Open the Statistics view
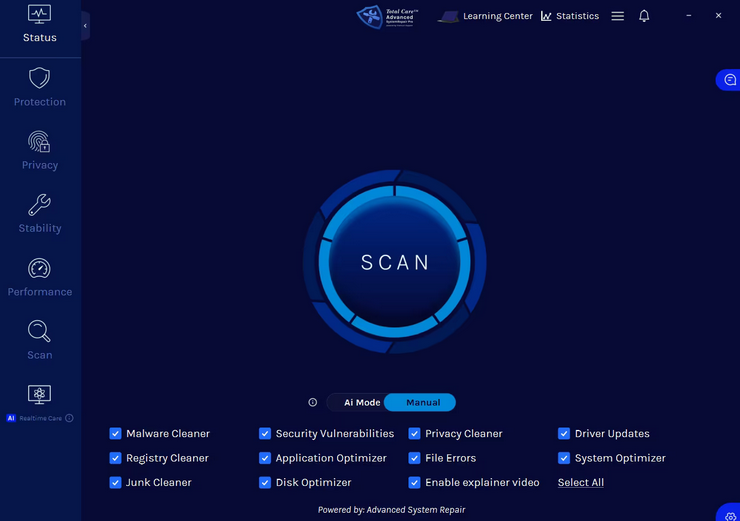Screen dimensions: 740x521 tap(570, 16)
